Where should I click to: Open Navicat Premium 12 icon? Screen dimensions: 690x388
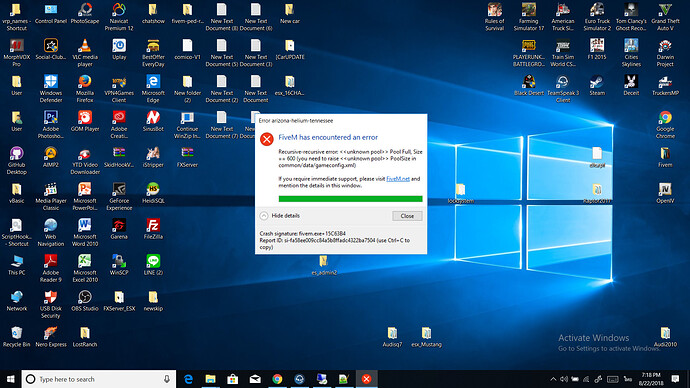[119, 17]
